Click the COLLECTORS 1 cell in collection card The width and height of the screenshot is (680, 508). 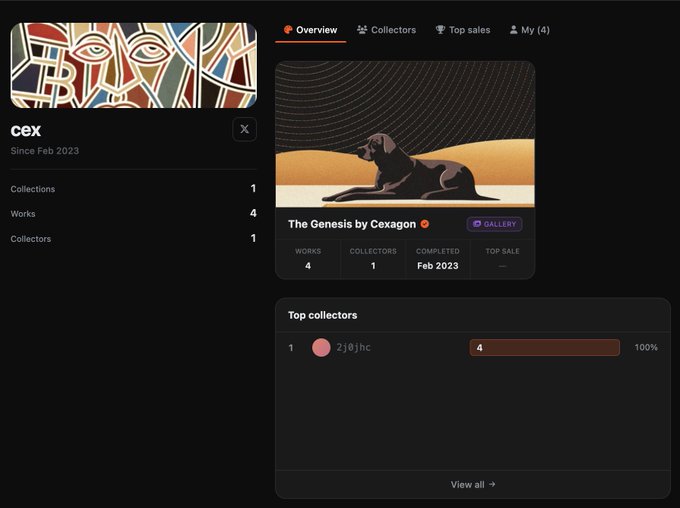tap(373, 259)
